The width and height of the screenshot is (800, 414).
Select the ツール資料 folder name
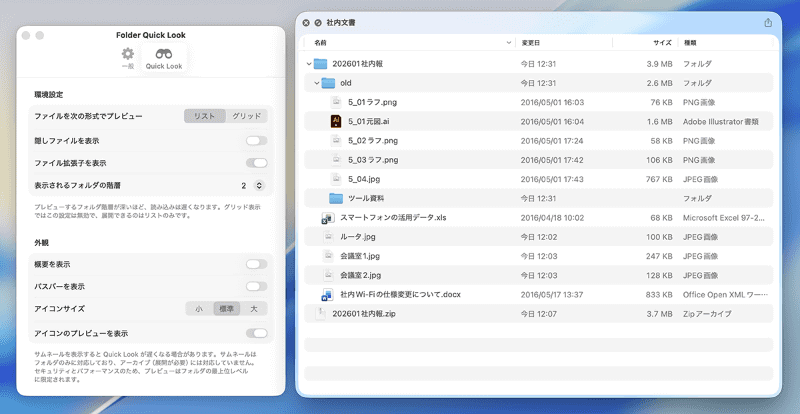(366, 198)
